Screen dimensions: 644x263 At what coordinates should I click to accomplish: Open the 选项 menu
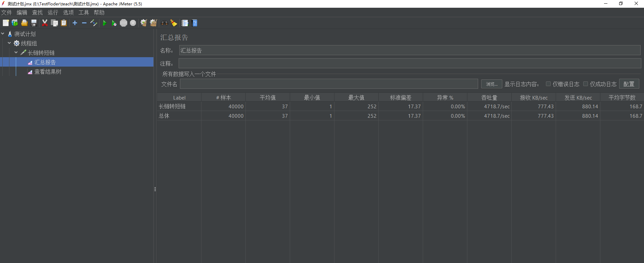(x=68, y=12)
